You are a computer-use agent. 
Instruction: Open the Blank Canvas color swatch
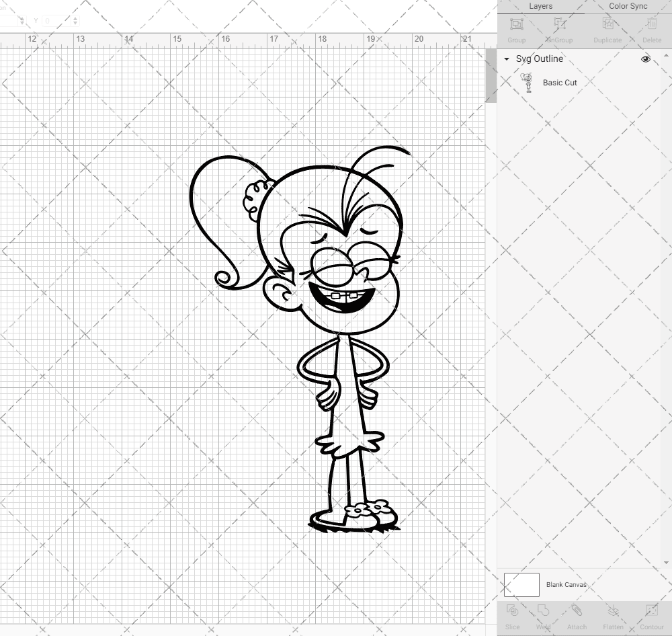(x=521, y=584)
